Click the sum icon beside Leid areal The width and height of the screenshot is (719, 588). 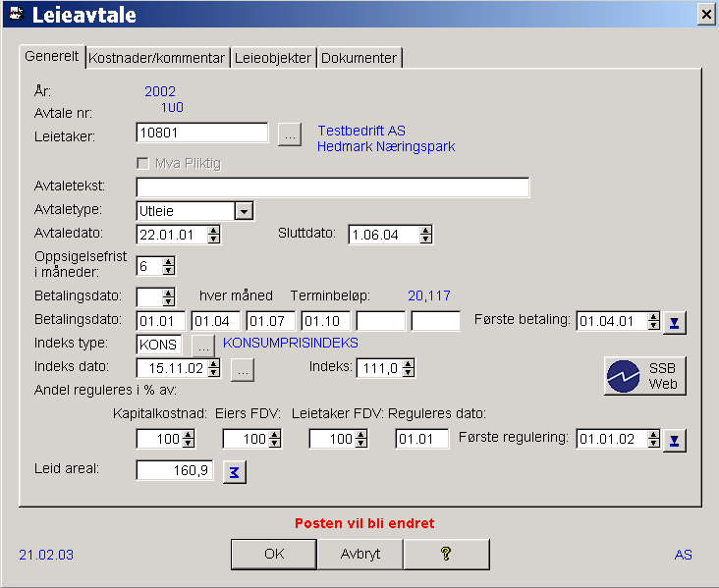(235, 472)
